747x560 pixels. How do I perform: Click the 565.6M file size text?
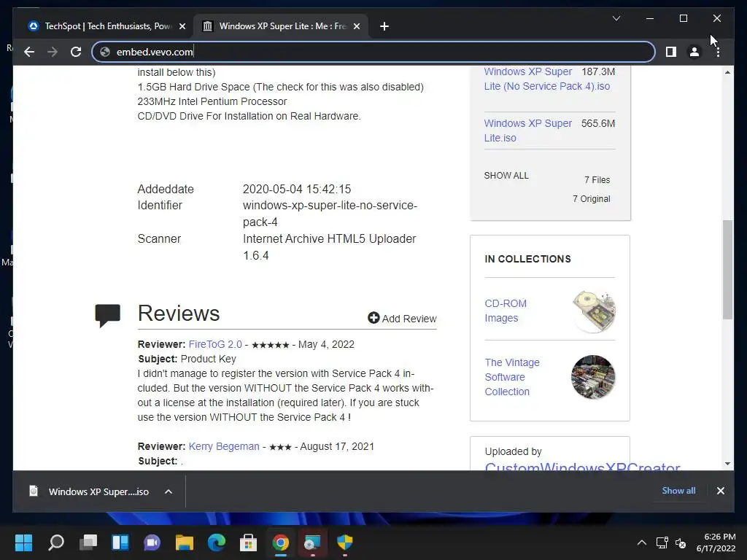[x=598, y=123]
